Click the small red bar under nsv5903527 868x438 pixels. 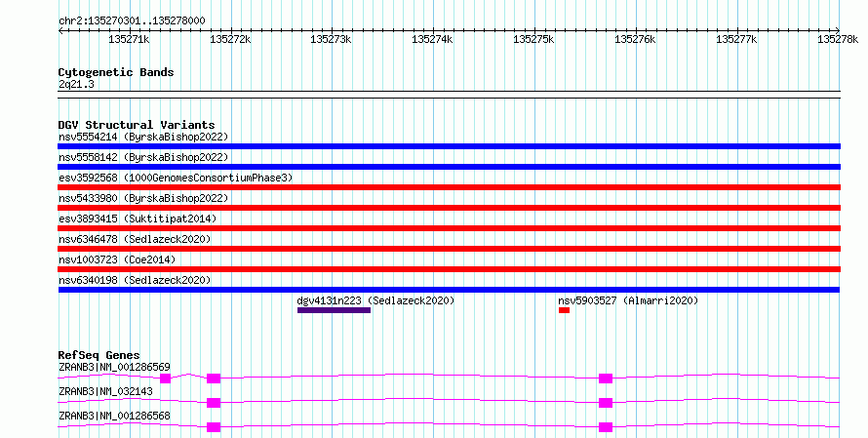pos(564,310)
